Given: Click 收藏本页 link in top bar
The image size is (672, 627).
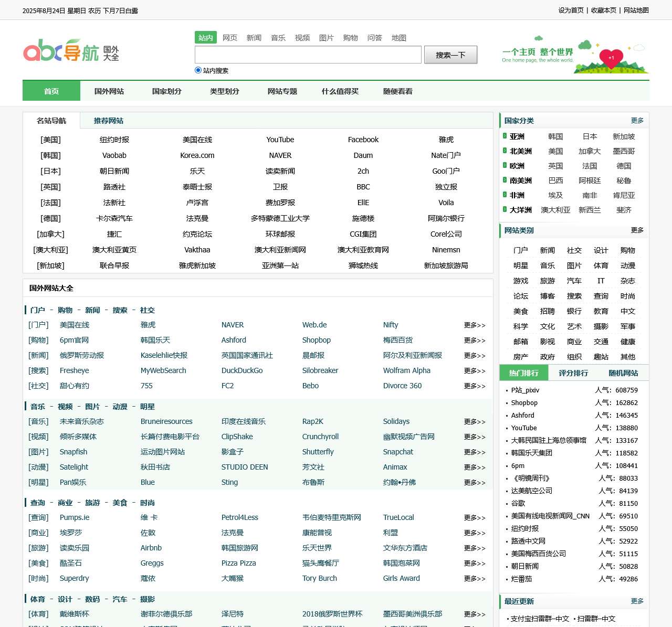Looking at the screenshot, I should (604, 10).
